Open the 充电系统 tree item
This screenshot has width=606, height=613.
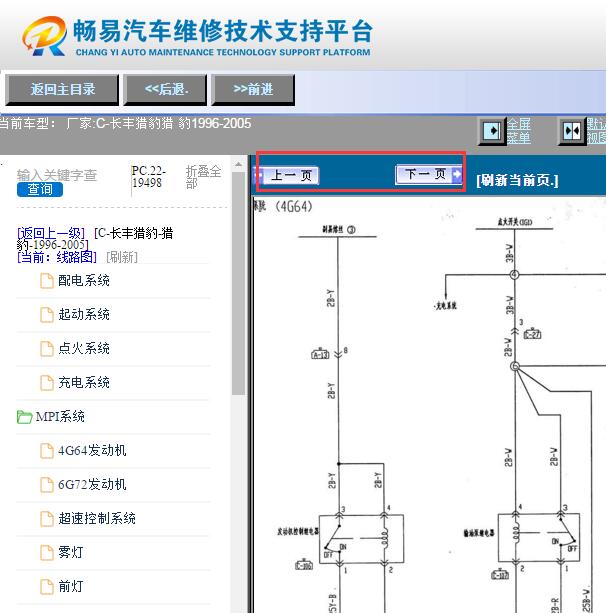coord(84,382)
